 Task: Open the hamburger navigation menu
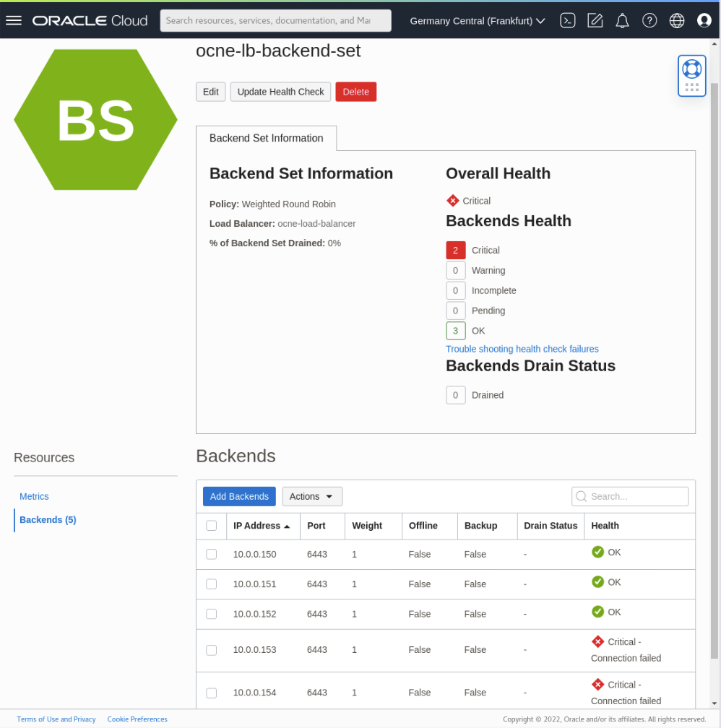14,20
